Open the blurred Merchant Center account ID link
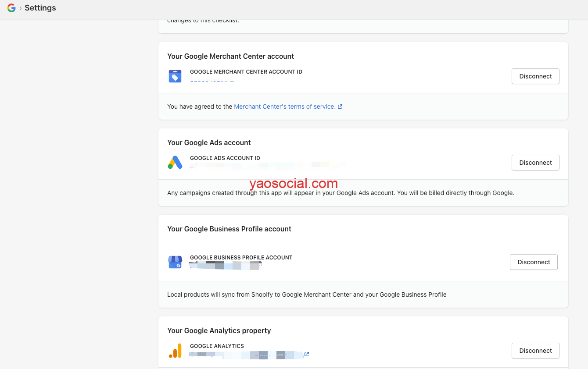588x369 pixels. click(212, 81)
